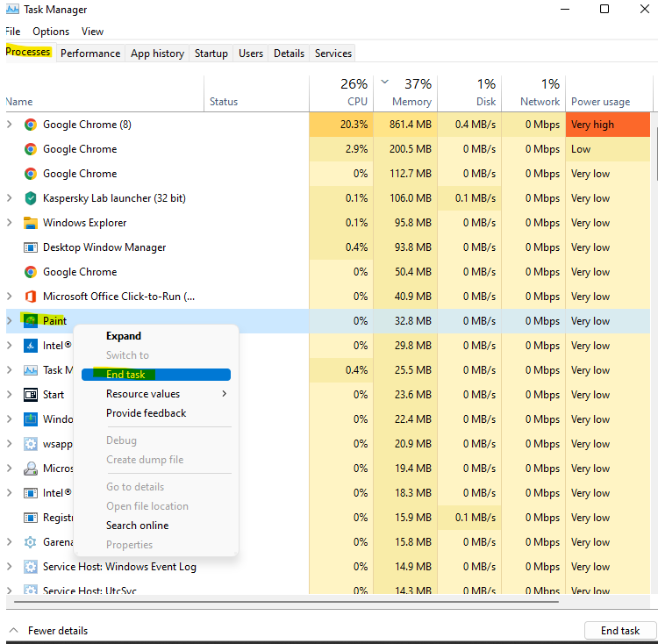This screenshot has width=658, height=644.
Task: Click the Google Chrome (8) icon
Action: tap(30, 125)
